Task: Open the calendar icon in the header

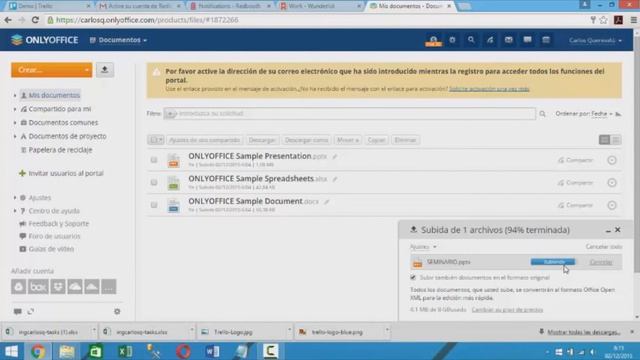Action: pyautogui.click(x=546, y=40)
